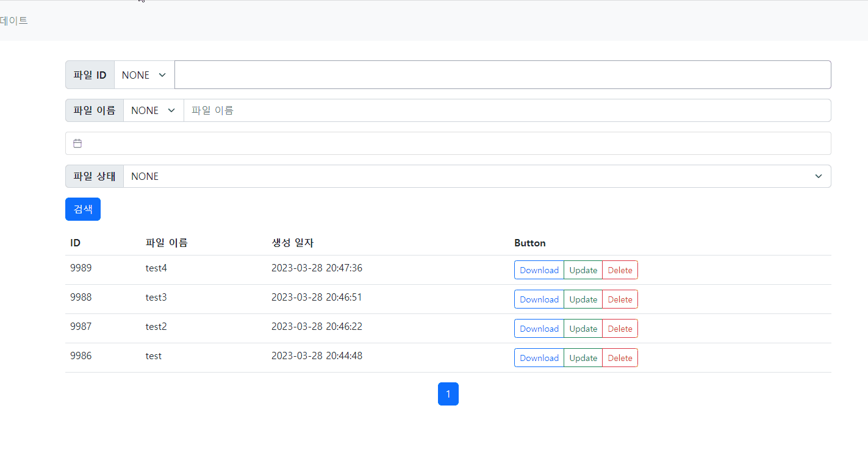Delete file test2
Screen dimensions: 868x461
tap(620, 329)
